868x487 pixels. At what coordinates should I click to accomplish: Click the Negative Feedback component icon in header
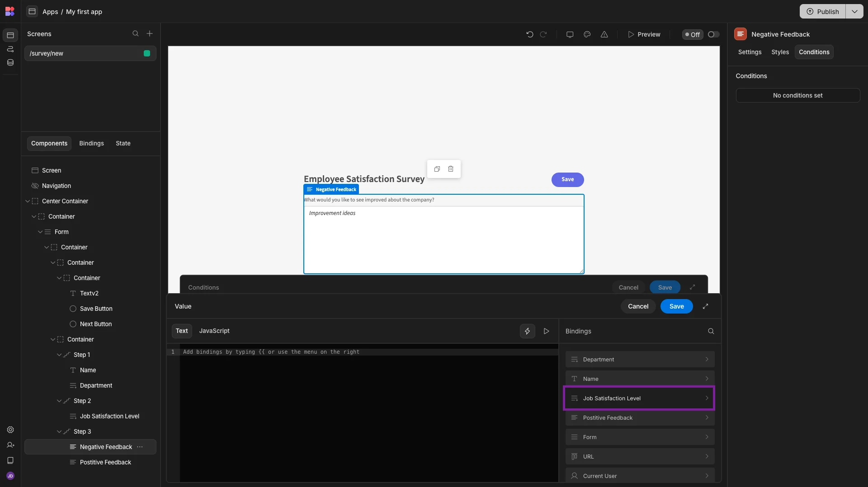click(741, 34)
